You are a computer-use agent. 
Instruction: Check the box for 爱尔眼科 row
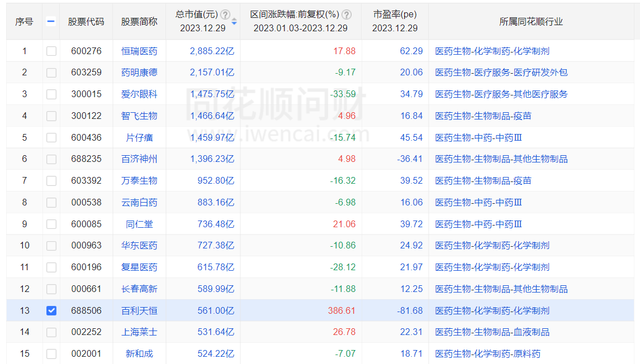click(51, 94)
